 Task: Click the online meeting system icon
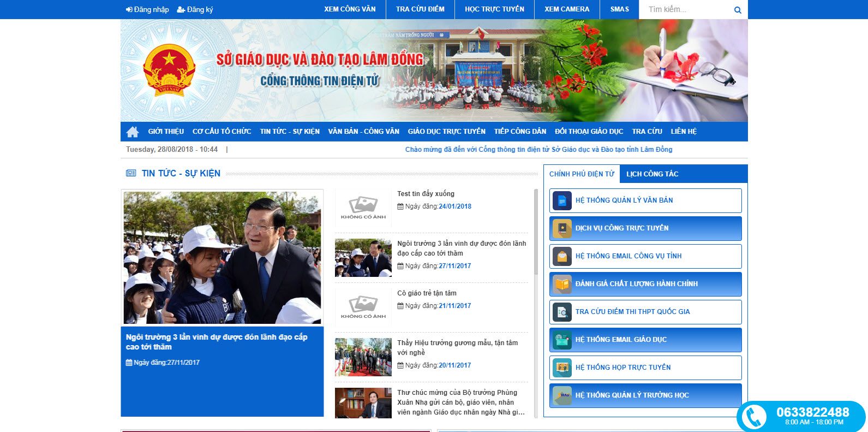click(562, 368)
